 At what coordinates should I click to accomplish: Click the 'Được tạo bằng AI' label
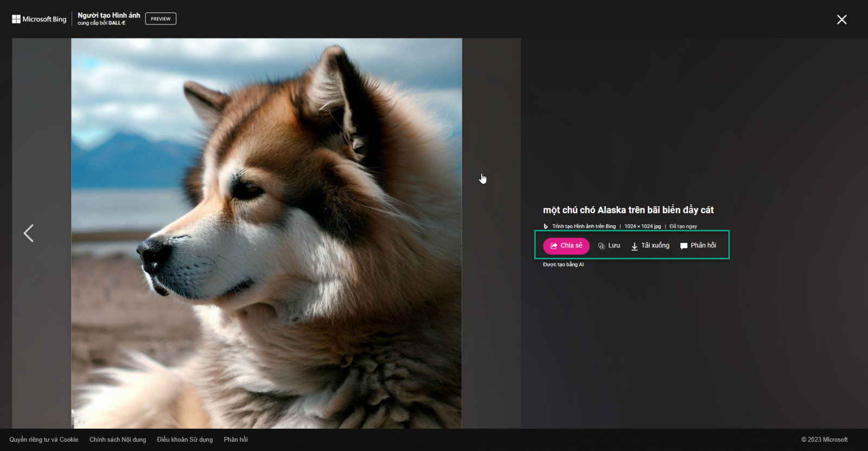[563, 265]
